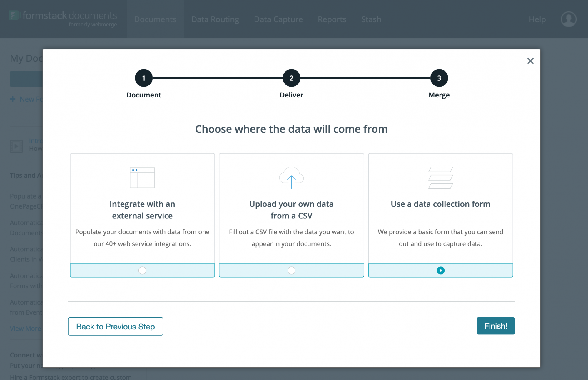Click step 1 Document circle
The height and width of the screenshot is (380, 588).
(144, 78)
